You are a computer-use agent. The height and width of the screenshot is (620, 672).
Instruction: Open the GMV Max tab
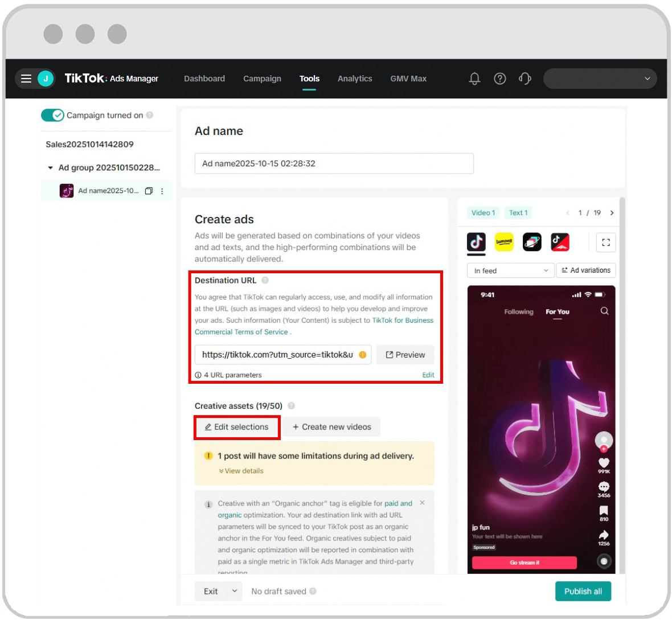pos(408,79)
